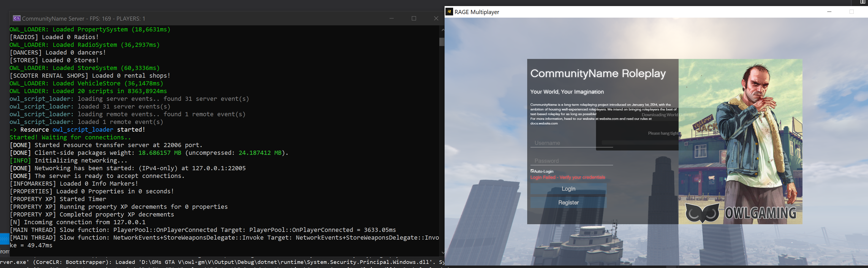The image size is (868, 268).
Task: Click the console vertical scrollbar thumb
Action: click(442, 42)
